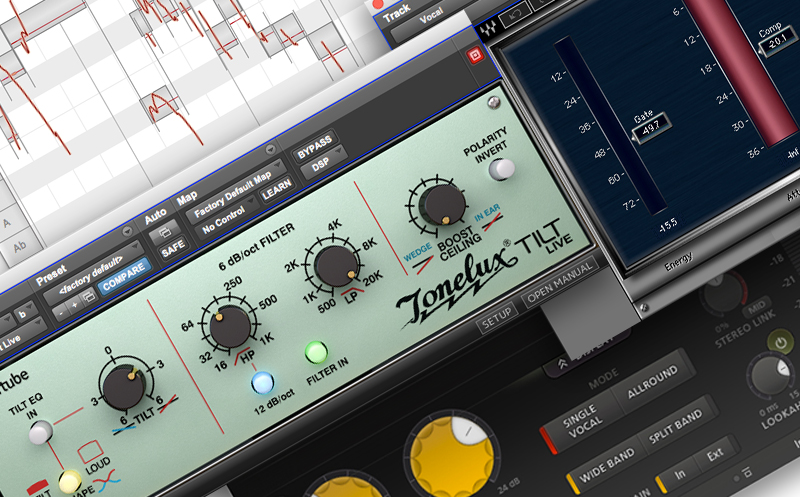Click the Loud curve icon
Image resolution: width=800 pixels, height=497 pixels.
click(x=90, y=451)
